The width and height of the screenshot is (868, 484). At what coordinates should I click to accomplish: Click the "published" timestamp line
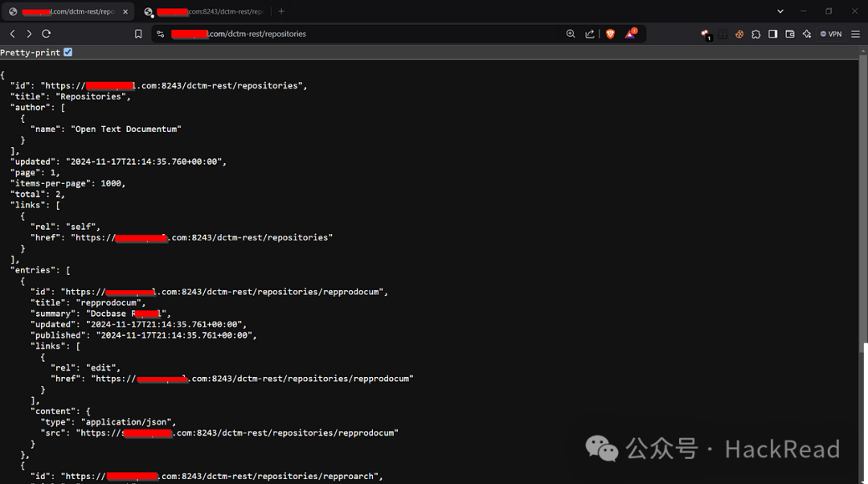click(x=143, y=335)
